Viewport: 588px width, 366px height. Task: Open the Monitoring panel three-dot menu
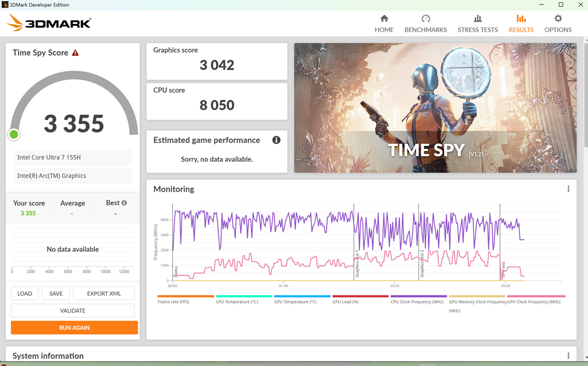[568, 189]
